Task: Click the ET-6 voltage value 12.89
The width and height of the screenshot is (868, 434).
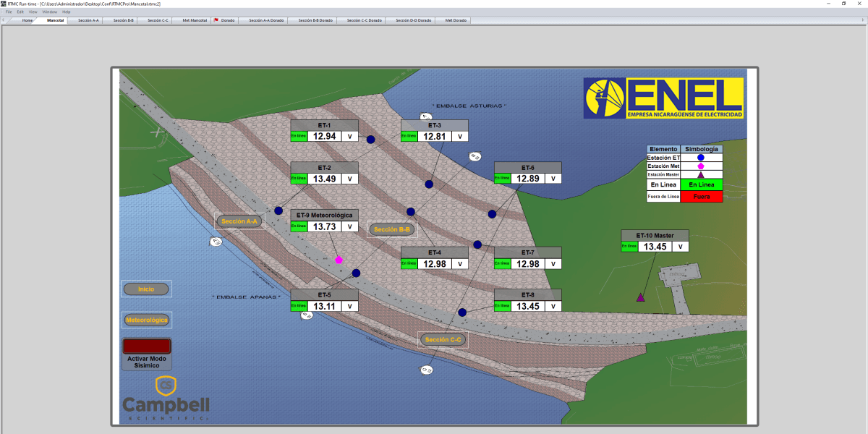Action: pos(528,179)
